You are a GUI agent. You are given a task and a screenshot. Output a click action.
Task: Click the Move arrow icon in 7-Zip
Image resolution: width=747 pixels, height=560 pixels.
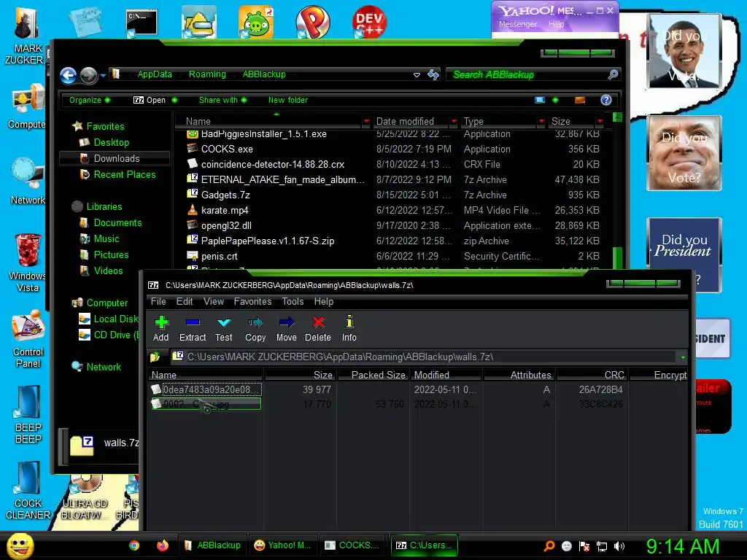click(286, 322)
